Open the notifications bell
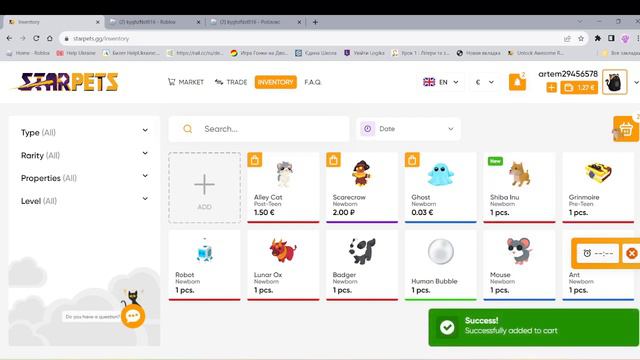Viewport: 640px width, 360px height. pos(517,82)
